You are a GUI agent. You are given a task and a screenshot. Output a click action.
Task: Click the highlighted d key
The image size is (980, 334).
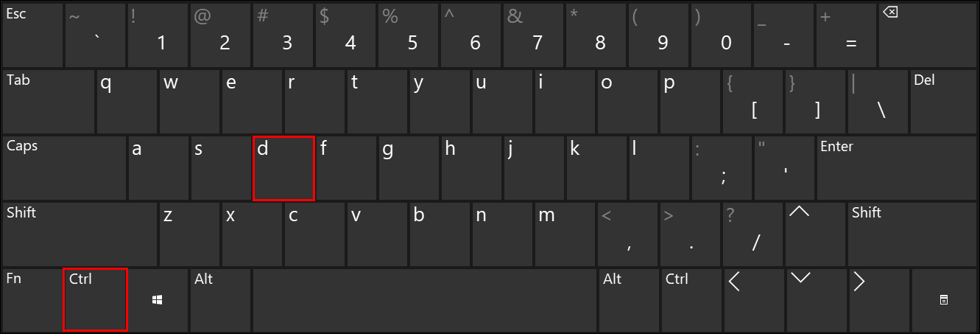click(x=283, y=167)
